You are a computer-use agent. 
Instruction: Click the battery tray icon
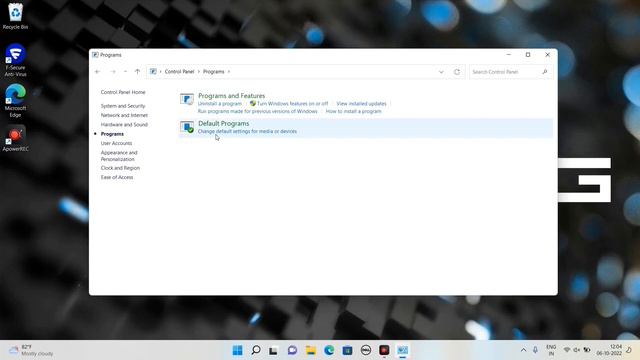coord(587,350)
